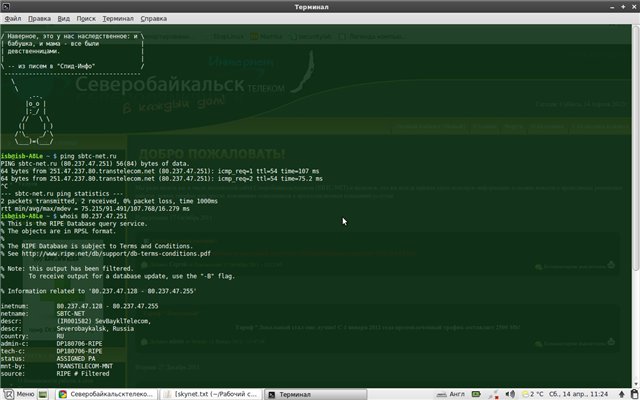Click the weather 2 °C indicator
This screenshot has width=640, height=400.
530,394
